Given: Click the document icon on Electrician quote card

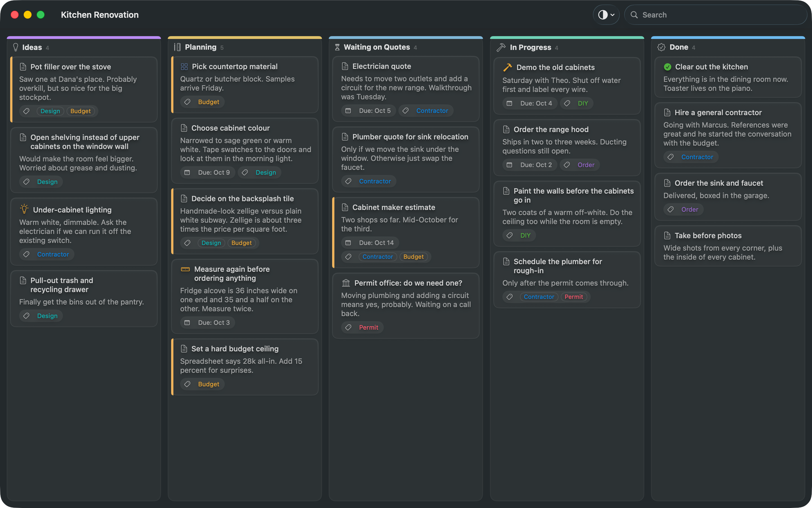Looking at the screenshot, I should 345,66.
